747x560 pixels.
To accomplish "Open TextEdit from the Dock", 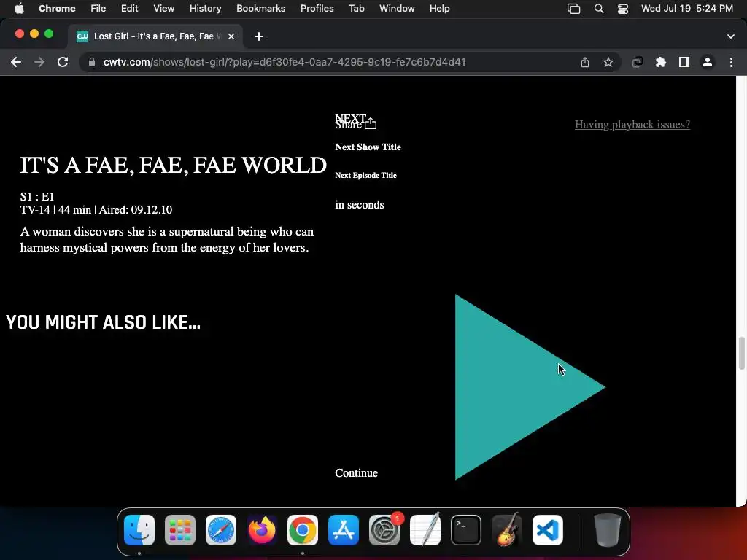I will [425, 530].
